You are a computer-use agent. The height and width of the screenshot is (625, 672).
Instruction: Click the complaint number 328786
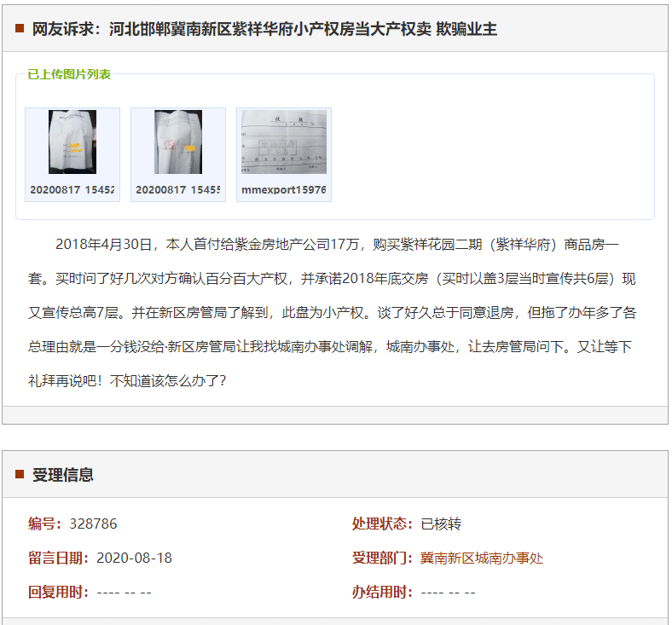click(x=93, y=524)
